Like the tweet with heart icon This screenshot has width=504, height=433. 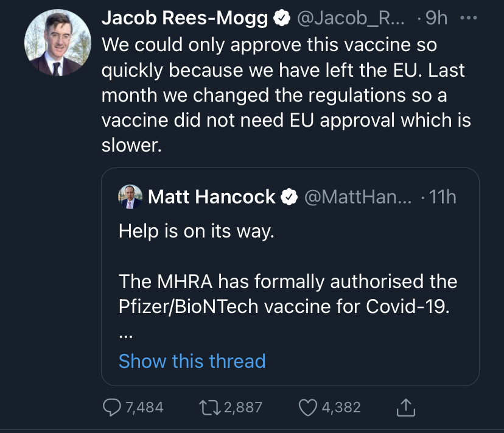click(309, 407)
